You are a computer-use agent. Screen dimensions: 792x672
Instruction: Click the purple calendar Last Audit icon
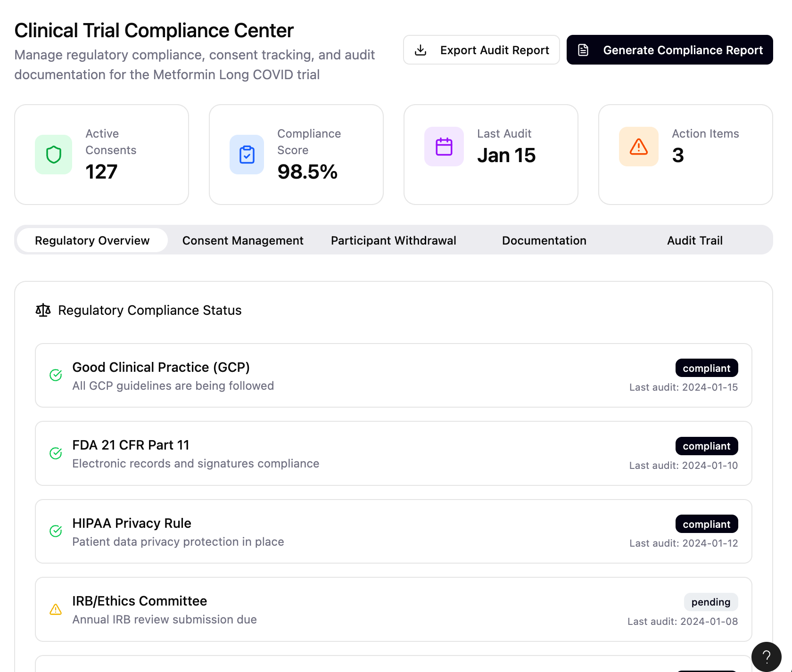tap(444, 147)
